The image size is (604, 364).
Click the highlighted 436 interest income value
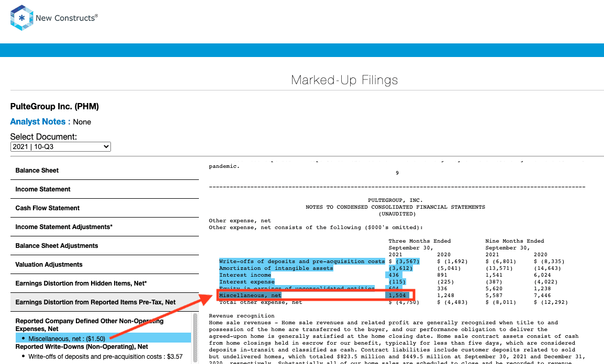click(x=394, y=275)
